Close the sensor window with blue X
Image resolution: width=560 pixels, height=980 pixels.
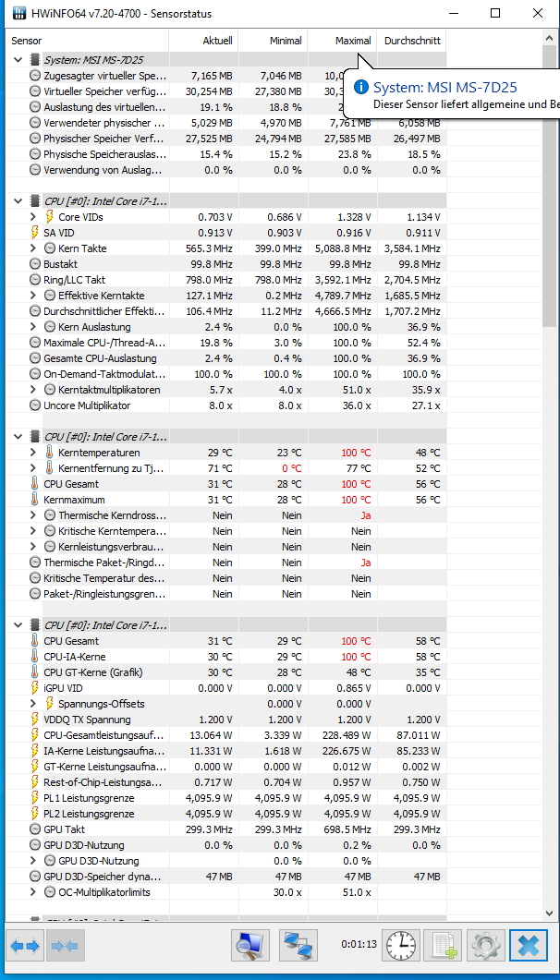[x=529, y=946]
